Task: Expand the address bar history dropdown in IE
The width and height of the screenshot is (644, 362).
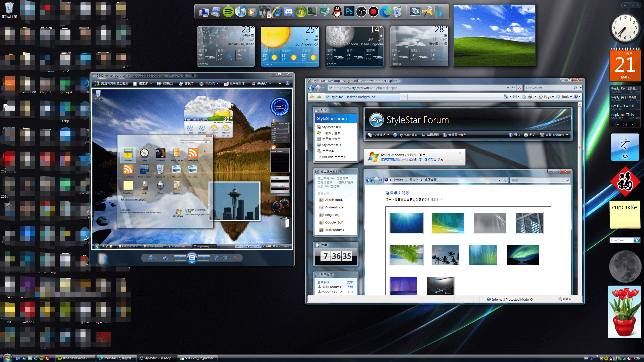Action: click(x=507, y=88)
